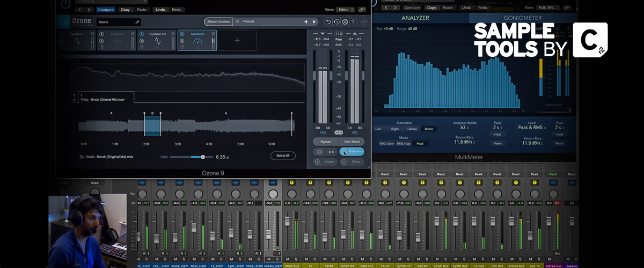Screen dimensions: 644x268
Task: Select the Dynamic EQ module
Action: 157,40
